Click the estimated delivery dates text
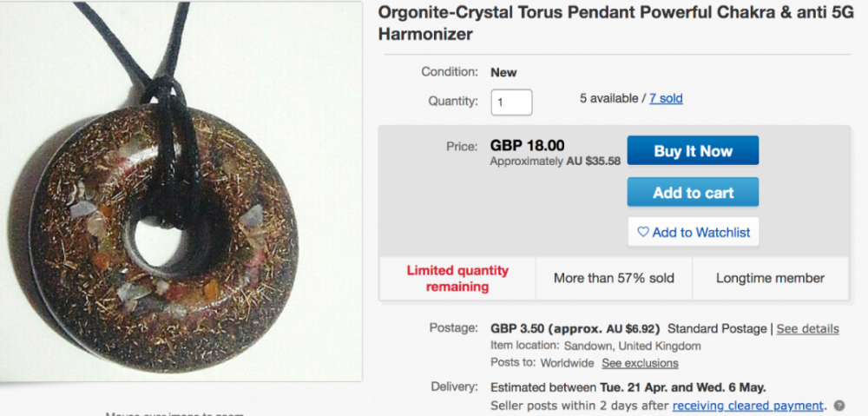 (628, 386)
